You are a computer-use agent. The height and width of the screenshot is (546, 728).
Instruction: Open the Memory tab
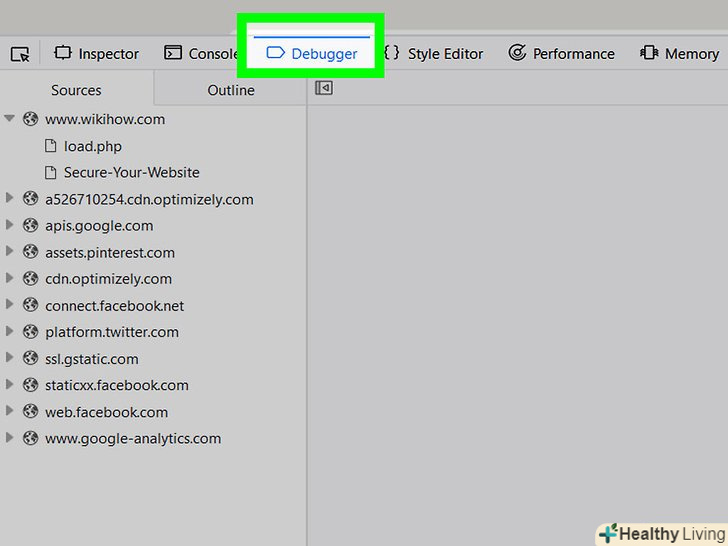679,53
